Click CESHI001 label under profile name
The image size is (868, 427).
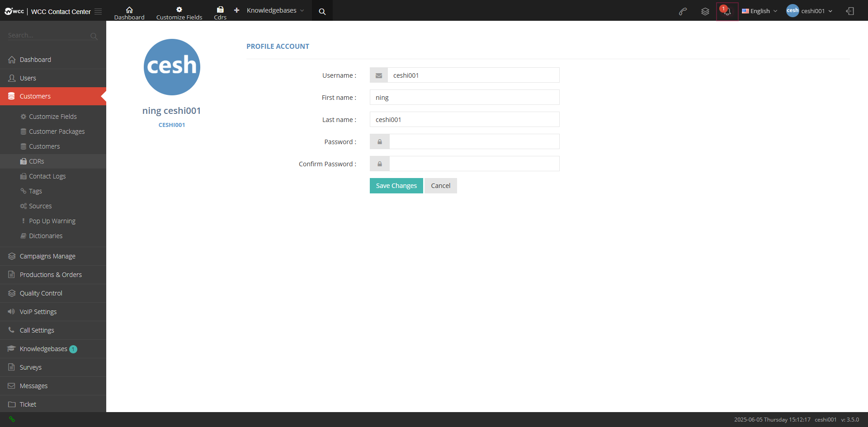click(x=172, y=125)
